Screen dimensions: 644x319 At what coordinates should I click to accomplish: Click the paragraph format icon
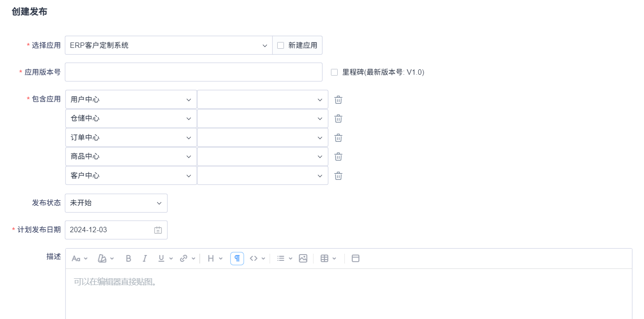(237, 259)
